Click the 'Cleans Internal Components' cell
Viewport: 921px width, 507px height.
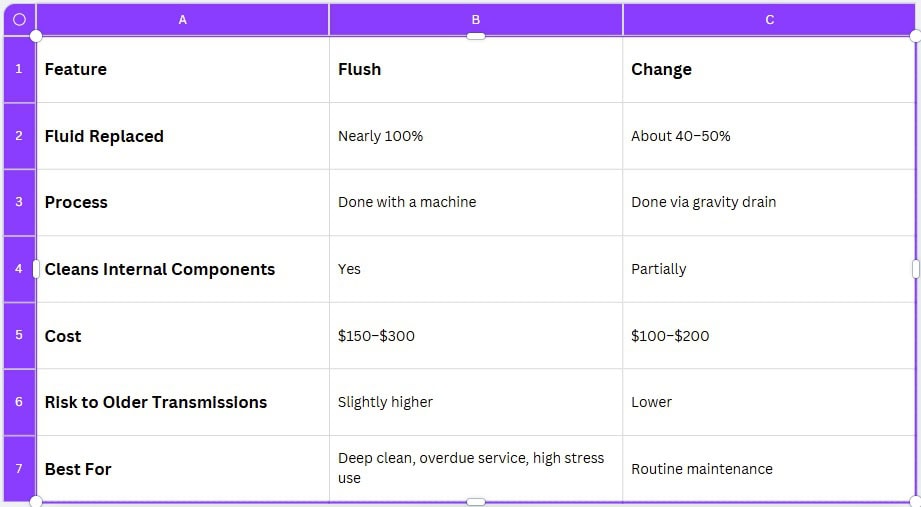click(x=183, y=269)
